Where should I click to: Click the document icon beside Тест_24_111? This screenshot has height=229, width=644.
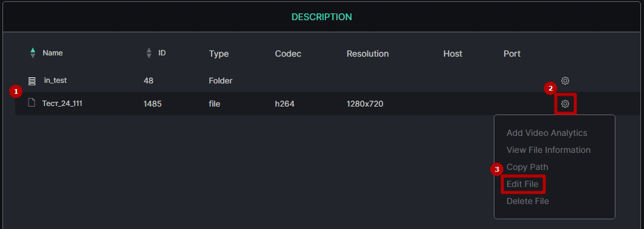click(32, 103)
